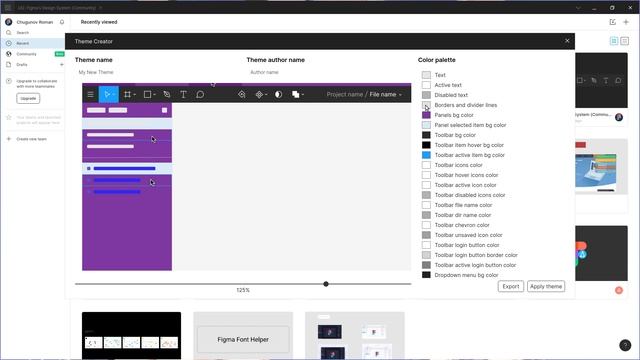This screenshot has width=640, height=360.
Task: Expand the Frame tool dropdown arrow
Action: tap(134, 95)
